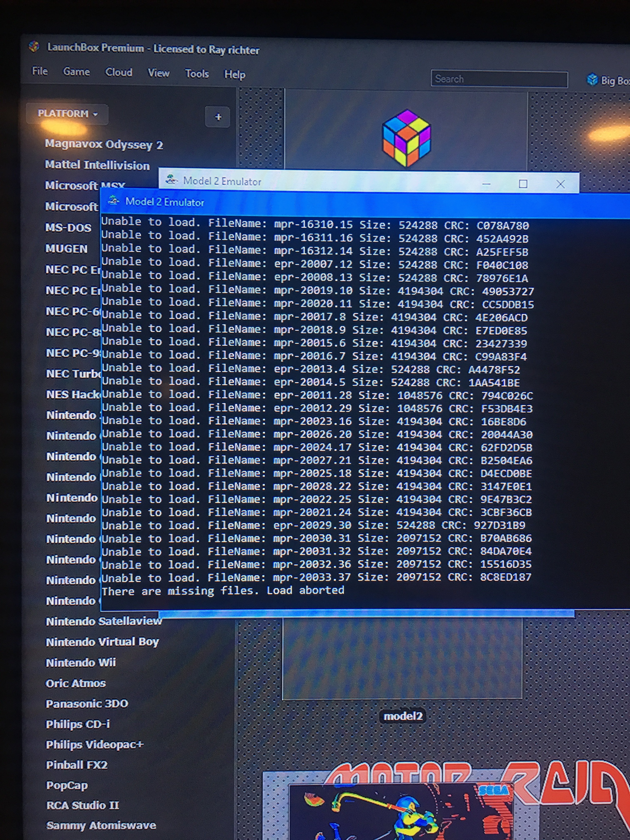Select Magnavox Odyssey 2 platform
The image size is (630, 840).
point(104,145)
